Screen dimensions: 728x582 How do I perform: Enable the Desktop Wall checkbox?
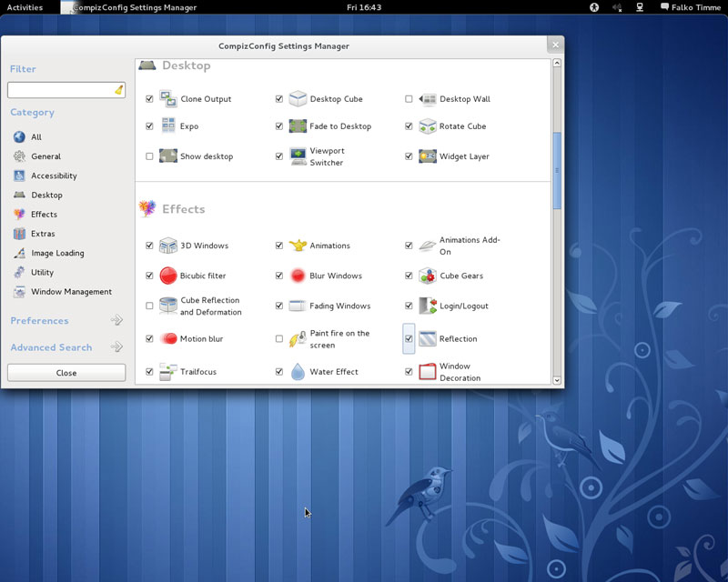[x=409, y=99]
